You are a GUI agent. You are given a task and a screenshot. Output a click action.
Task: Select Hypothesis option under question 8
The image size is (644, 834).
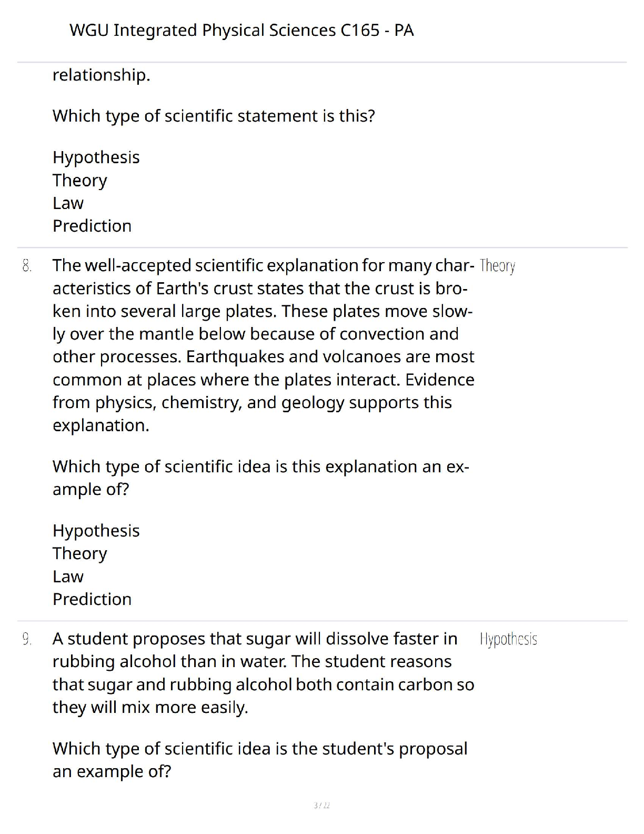point(96,531)
